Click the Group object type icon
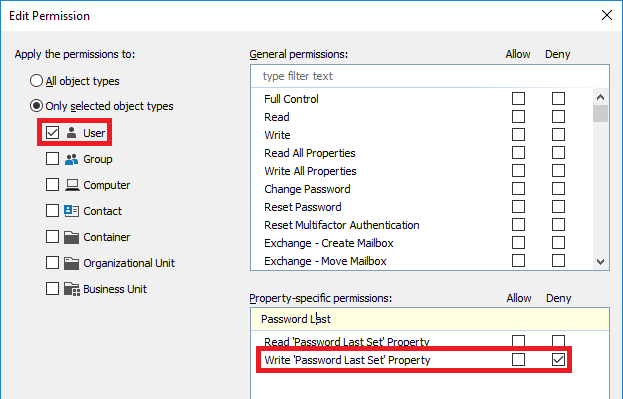623x399 pixels. click(x=72, y=159)
